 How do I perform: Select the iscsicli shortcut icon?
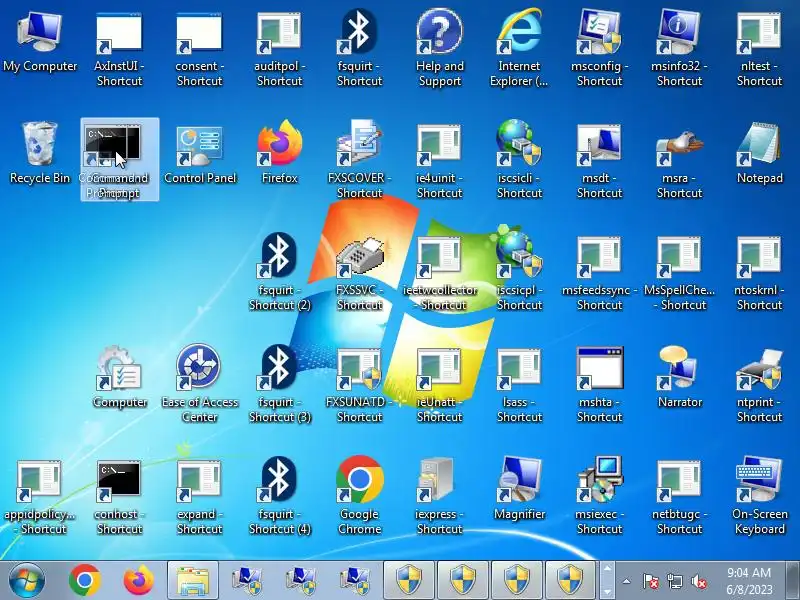click(519, 160)
